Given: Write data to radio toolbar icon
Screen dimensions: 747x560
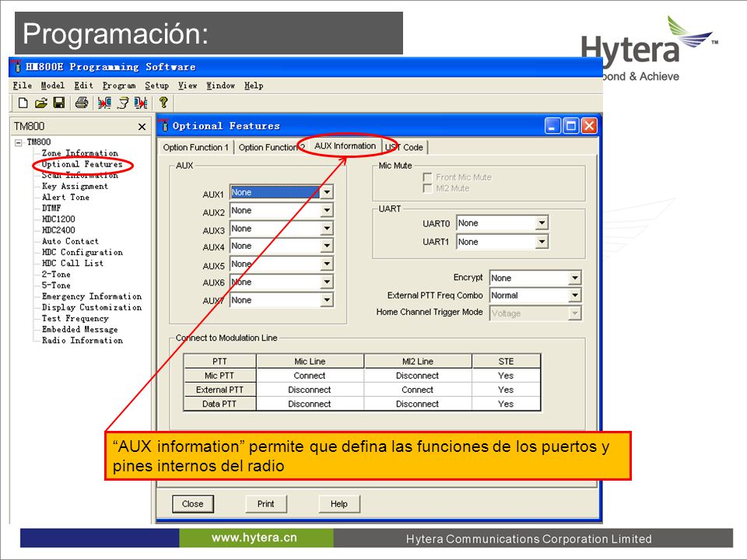Looking at the screenshot, I should pos(141,103).
